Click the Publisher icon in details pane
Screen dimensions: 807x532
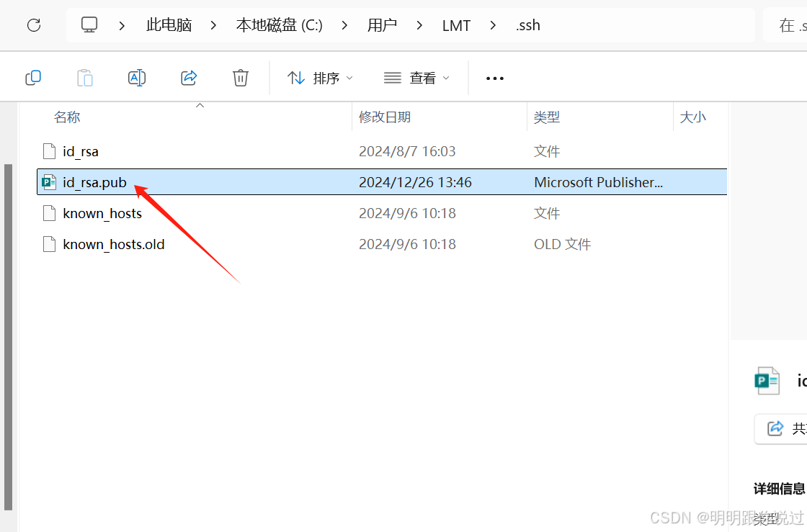[x=767, y=381]
